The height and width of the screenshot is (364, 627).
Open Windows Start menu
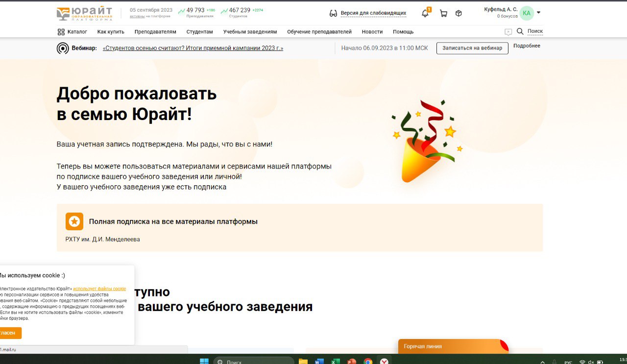click(204, 362)
